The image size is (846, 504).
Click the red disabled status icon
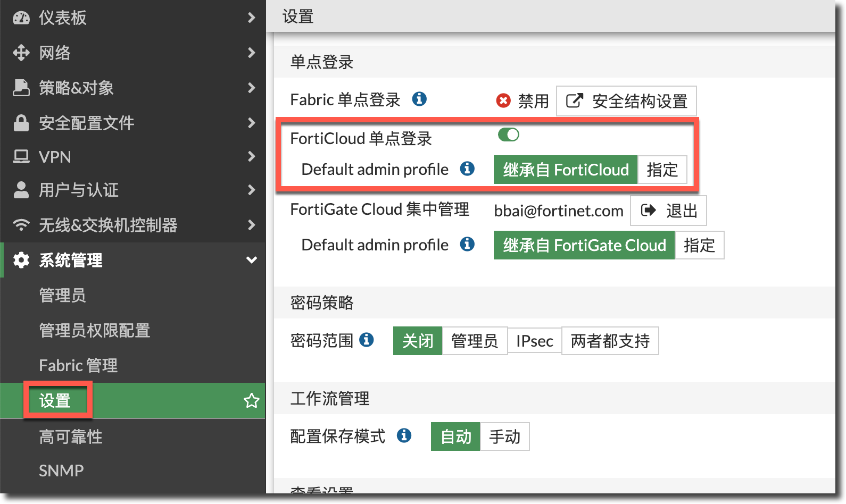click(x=503, y=100)
